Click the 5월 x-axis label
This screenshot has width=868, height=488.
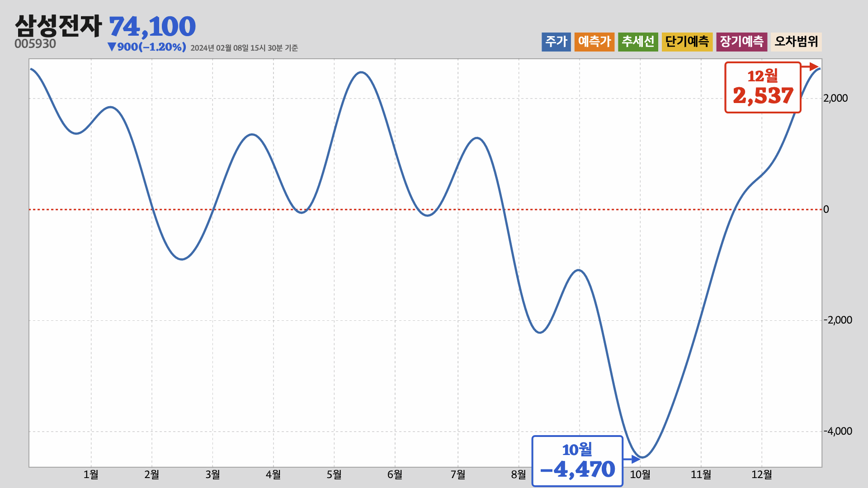(334, 474)
